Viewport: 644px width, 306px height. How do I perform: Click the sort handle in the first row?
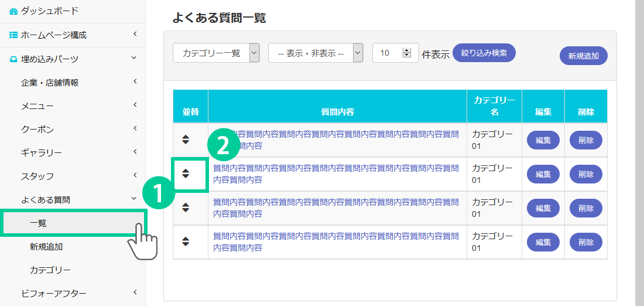pos(186,140)
